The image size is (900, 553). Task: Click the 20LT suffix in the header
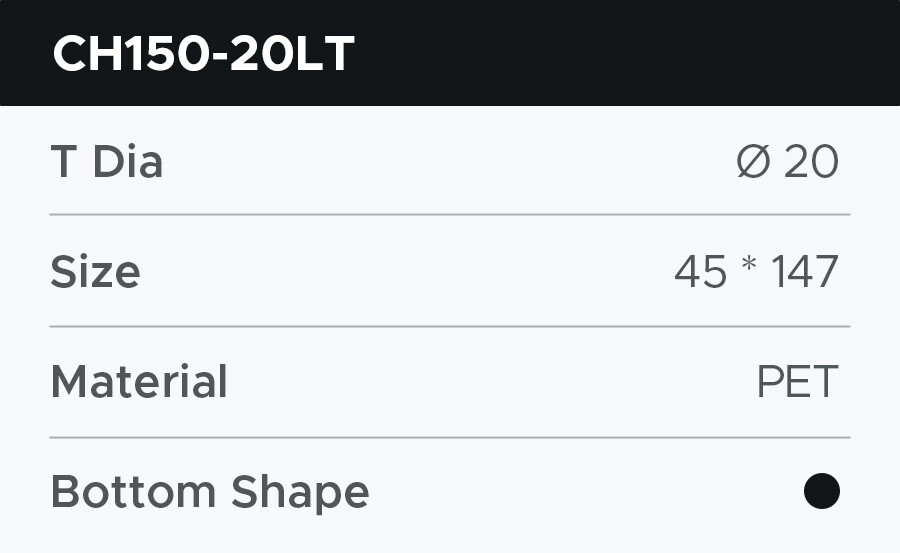(x=291, y=54)
